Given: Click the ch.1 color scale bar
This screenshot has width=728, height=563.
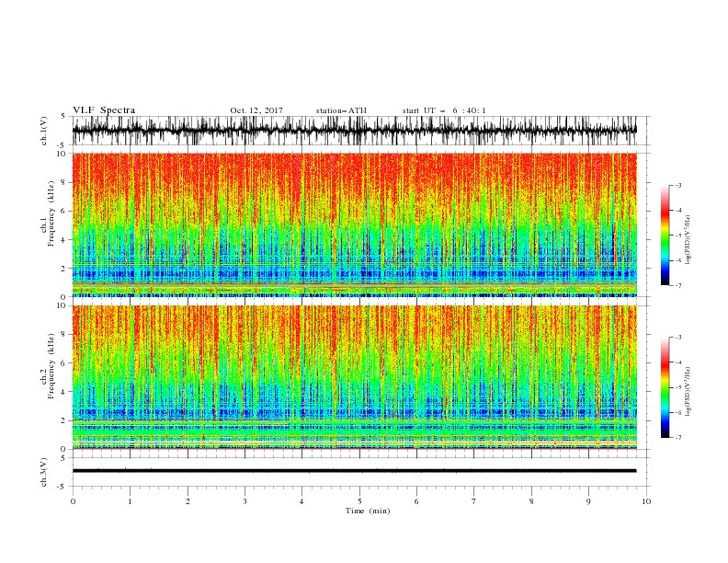Looking at the screenshot, I should tap(665, 236).
